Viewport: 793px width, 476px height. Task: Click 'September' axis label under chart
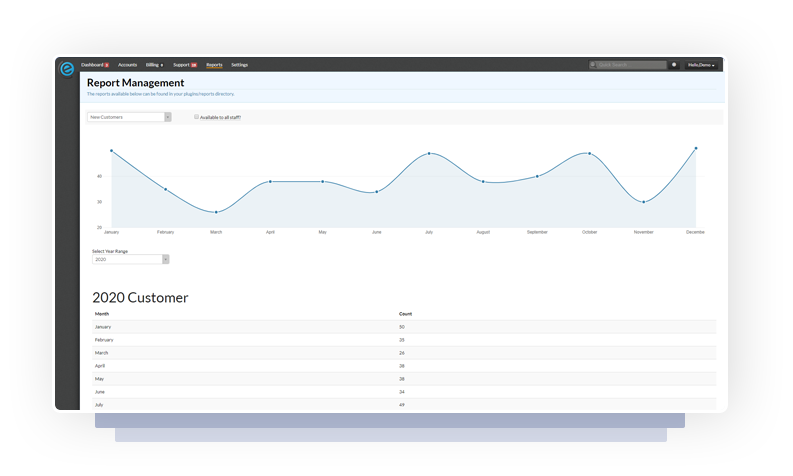click(x=537, y=232)
